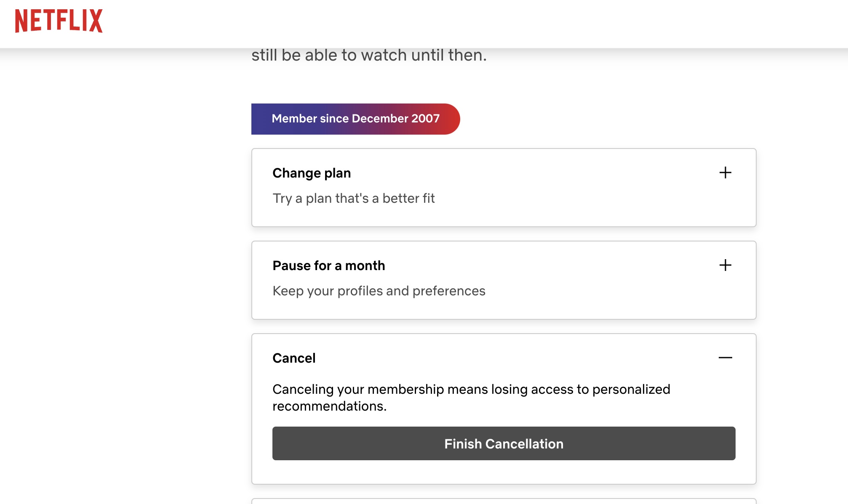Expand the Change plan heading
Viewport: 848px width, 504px height.
point(312,173)
